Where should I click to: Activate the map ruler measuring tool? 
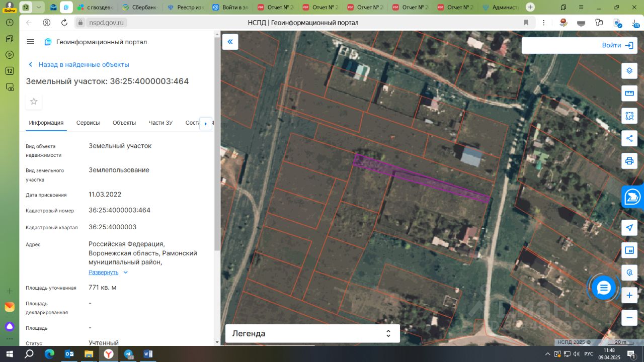point(629,93)
